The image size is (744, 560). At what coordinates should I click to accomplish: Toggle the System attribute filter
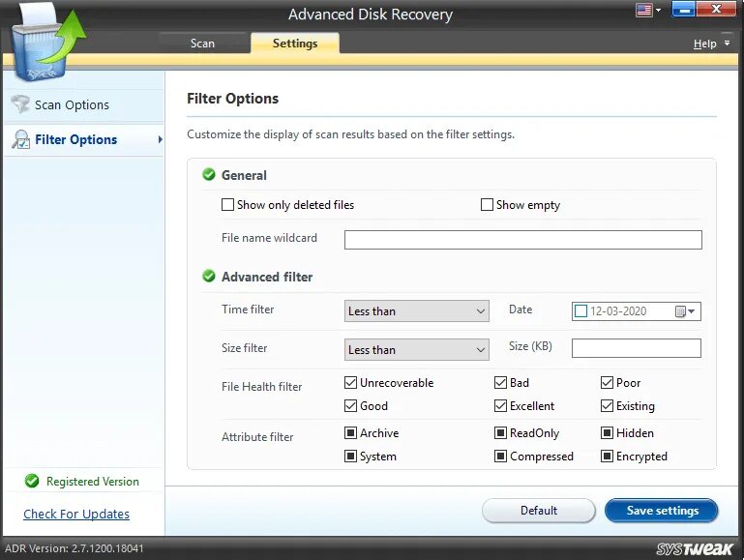pos(350,457)
